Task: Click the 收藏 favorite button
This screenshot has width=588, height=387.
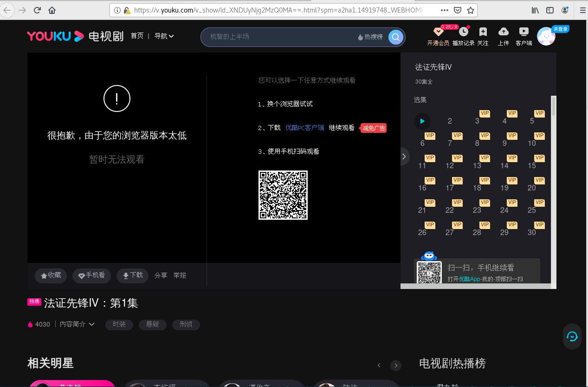Action: coord(51,275)
